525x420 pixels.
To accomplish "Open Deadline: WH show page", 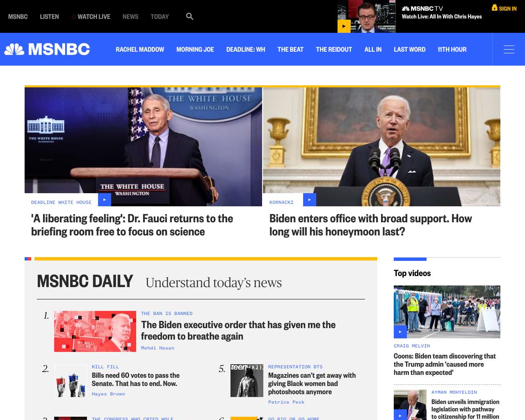I will 246,49.
